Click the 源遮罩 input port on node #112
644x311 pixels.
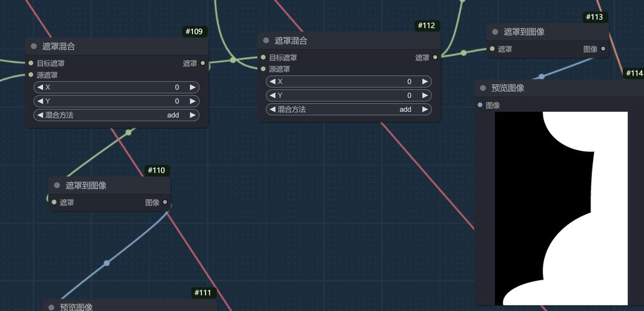[264, 69]
